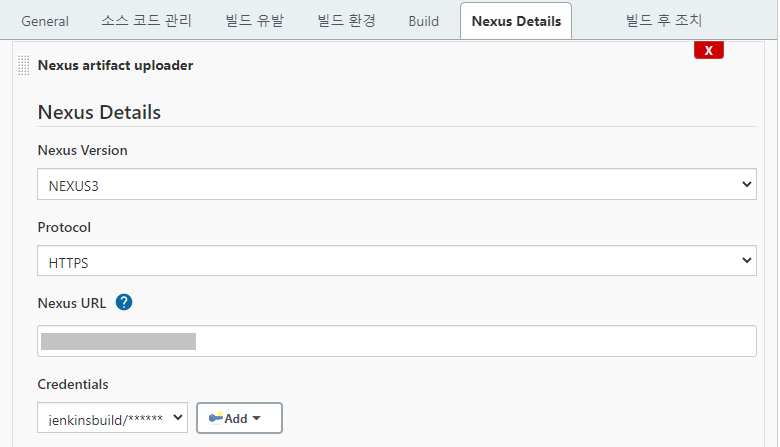Focus the Nexus URL input field

pyautogui.click(x=396, y=341)
